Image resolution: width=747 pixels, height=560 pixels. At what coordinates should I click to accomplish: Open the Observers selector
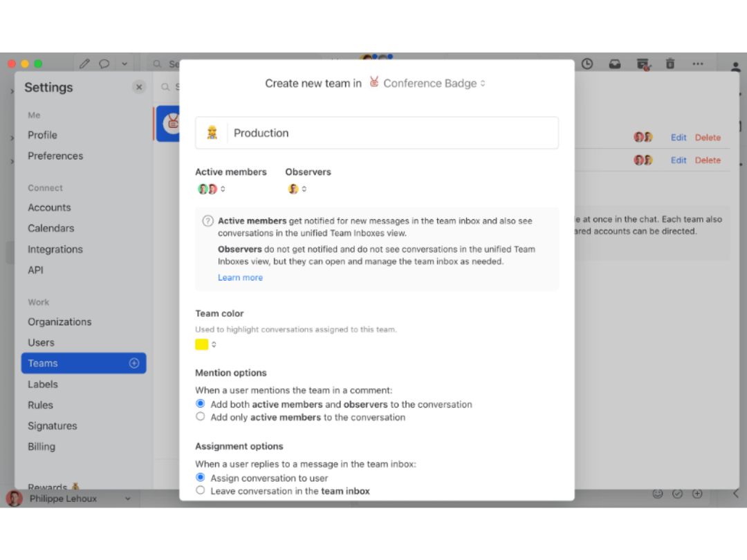297,189
